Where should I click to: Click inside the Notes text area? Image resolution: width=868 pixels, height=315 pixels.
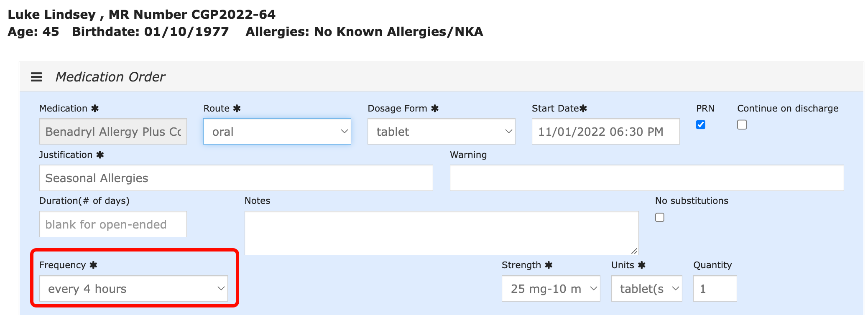(x=441, y=233)
